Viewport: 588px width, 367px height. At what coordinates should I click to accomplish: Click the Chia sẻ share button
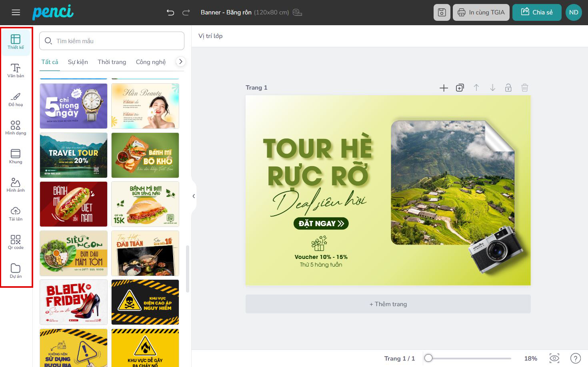click(537, 12)
